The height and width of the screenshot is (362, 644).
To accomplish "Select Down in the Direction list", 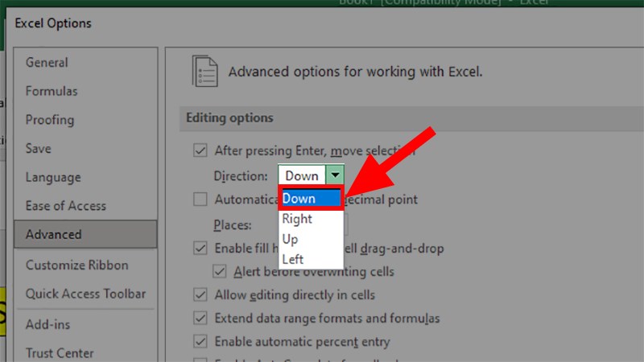I will [299, 199].
